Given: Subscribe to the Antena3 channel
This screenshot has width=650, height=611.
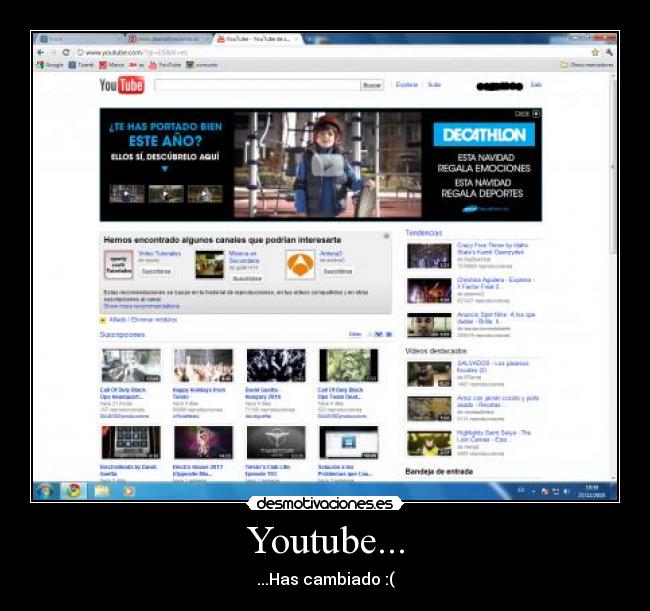Looking at the screenshot, I should 337,272.
